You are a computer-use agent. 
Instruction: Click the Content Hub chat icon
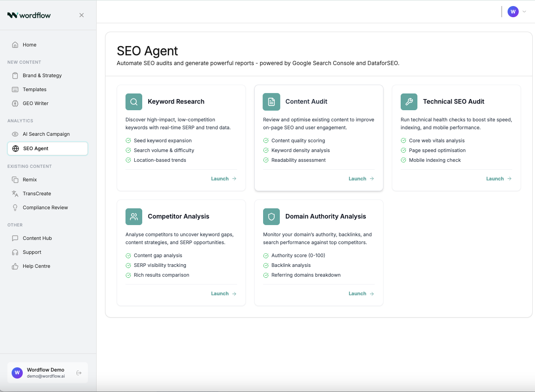[15, 239]
